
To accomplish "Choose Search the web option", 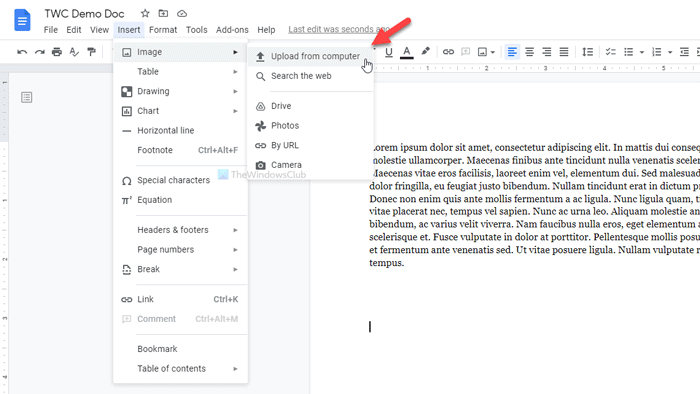I will point(310,76).
